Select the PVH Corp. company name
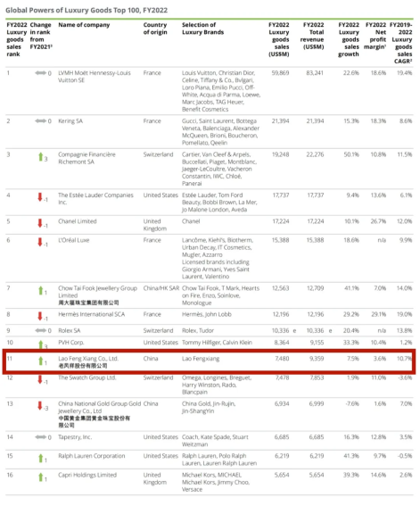 [x=71, y=343]
